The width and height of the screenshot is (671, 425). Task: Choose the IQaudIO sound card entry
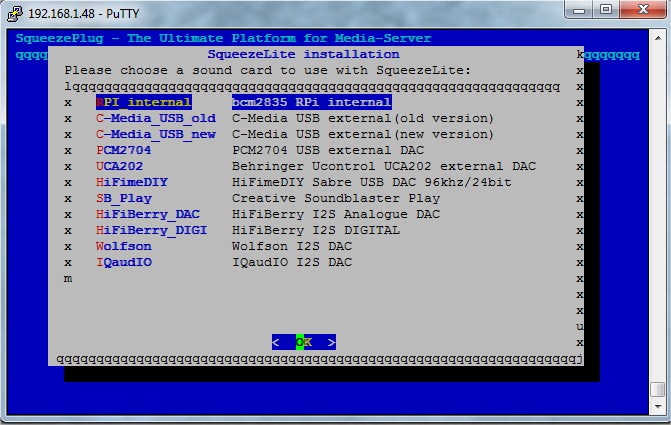click(124, 262)
